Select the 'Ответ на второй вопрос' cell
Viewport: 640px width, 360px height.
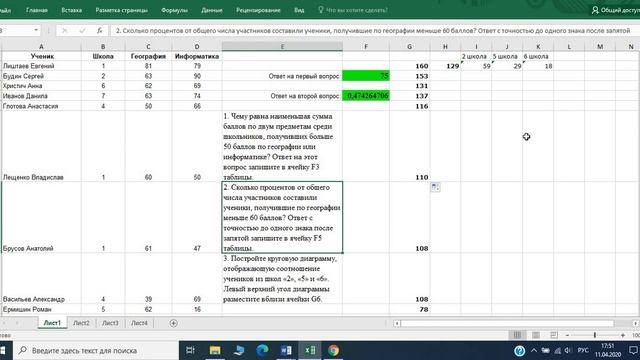pos(282,96)
